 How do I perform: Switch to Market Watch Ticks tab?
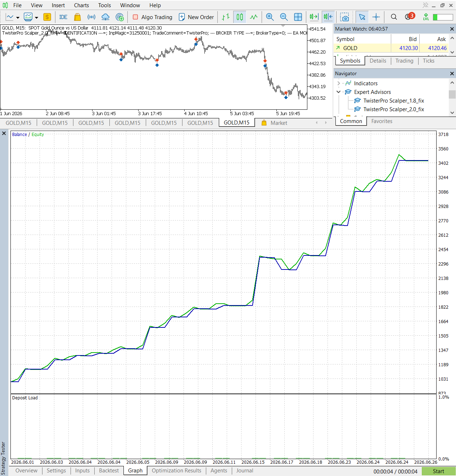tap(428, 61)
